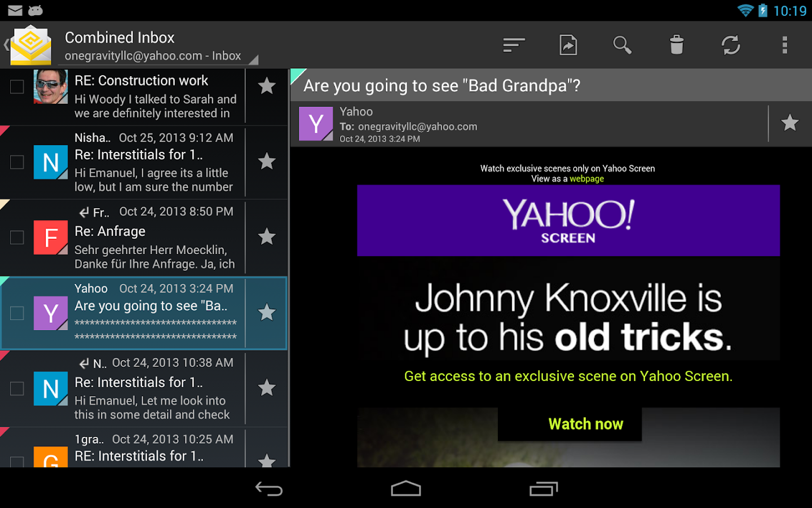This screenshot has height=508, width=812.
Task: Tap Android Recent Apps button
Action: click(x=544, y=489)
